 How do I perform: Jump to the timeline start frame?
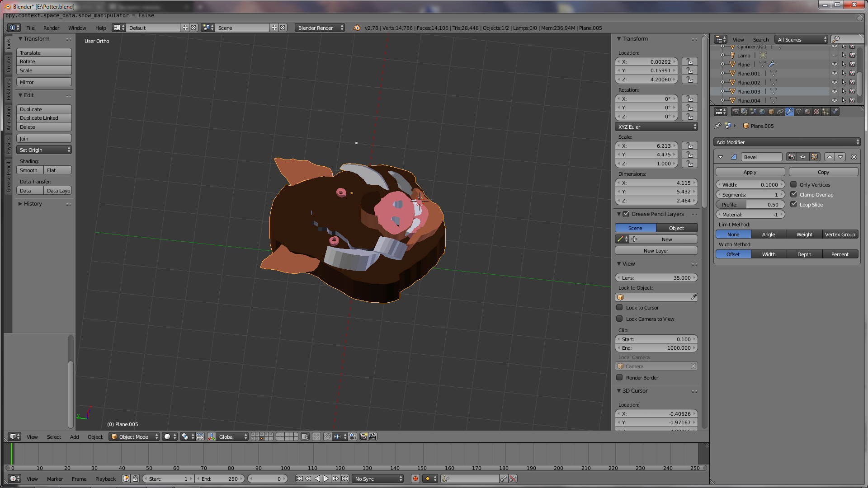coord(299,479)
